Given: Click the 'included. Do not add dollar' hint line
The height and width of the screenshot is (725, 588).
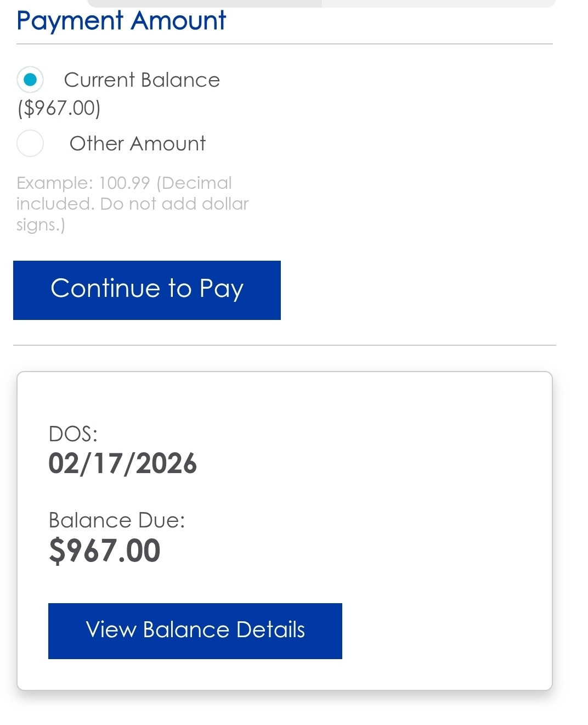Looking at the screenshot, I should coord(132,204).
